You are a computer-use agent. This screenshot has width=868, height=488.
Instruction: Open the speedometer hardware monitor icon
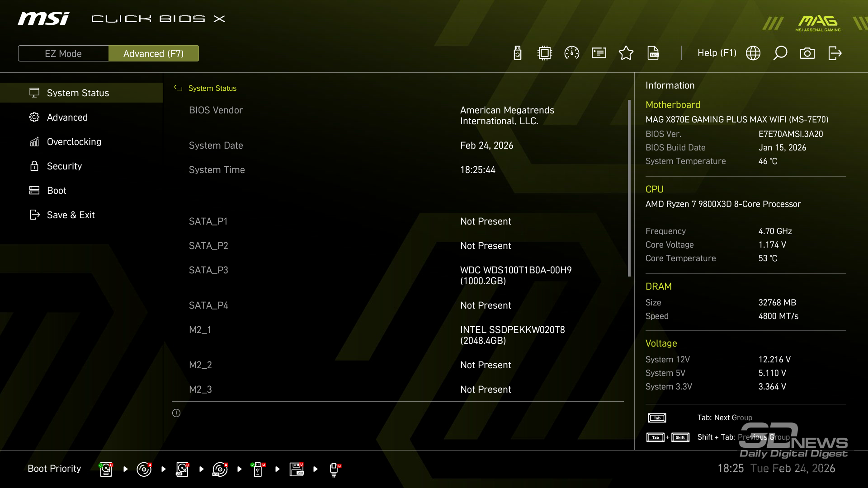[572, 53]
